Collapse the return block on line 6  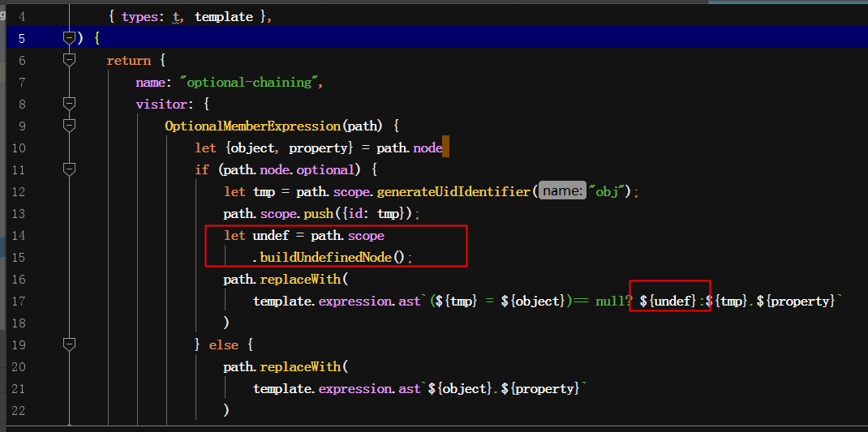tap(69, 60)
